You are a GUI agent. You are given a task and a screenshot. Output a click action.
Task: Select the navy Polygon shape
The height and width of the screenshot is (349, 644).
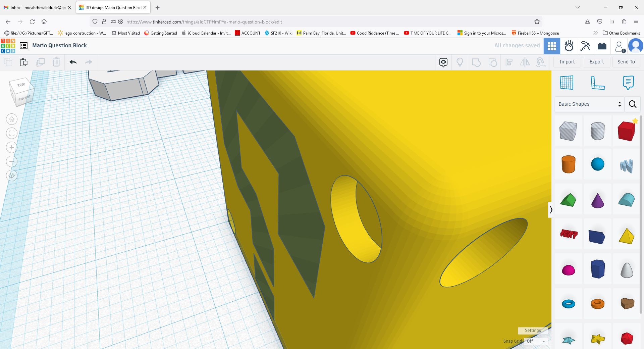pos(597,269)
